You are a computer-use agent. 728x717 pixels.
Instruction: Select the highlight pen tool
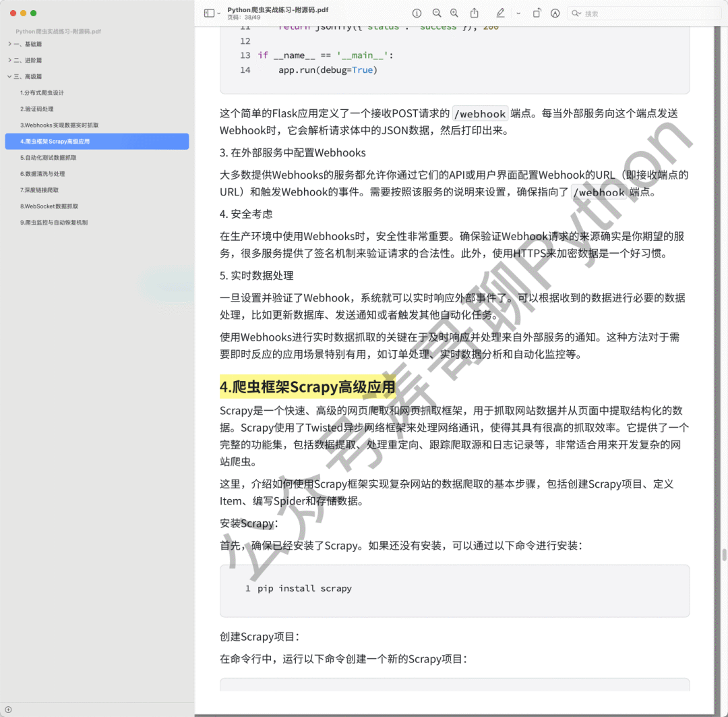pyautogui.click(x=500, y=13)
